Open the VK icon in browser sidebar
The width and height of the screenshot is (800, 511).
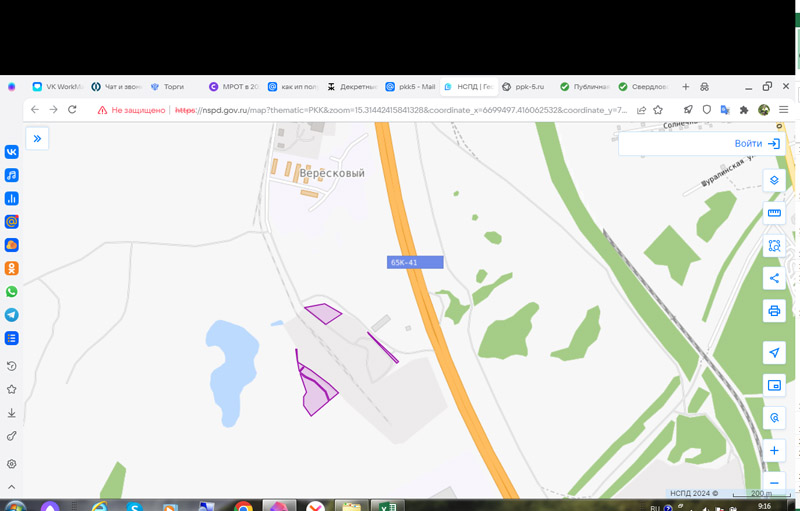pos(12,152)
